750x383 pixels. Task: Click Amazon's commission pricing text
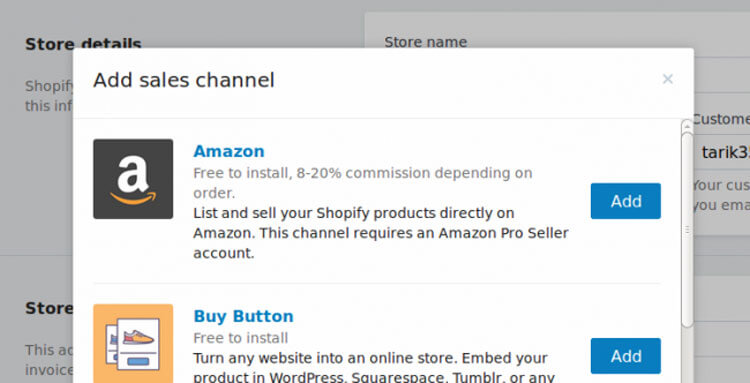coord(363,183)
